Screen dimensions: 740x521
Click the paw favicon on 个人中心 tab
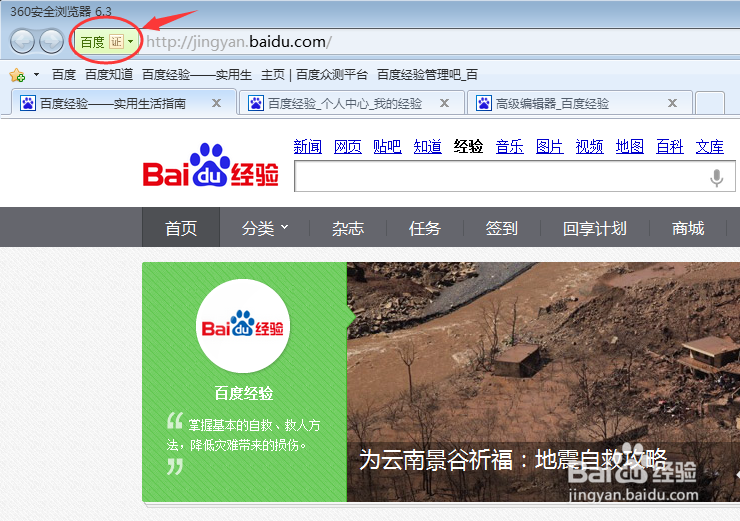click(256, 103)
